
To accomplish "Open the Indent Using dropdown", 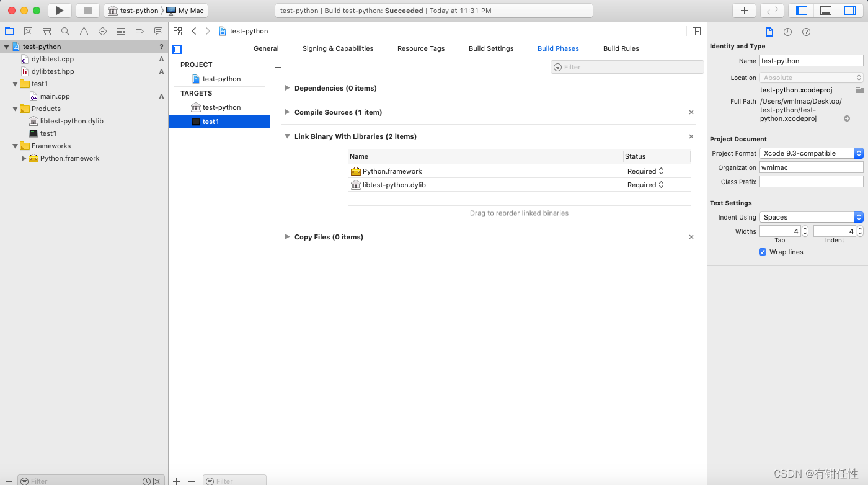I will coord(811,217).
